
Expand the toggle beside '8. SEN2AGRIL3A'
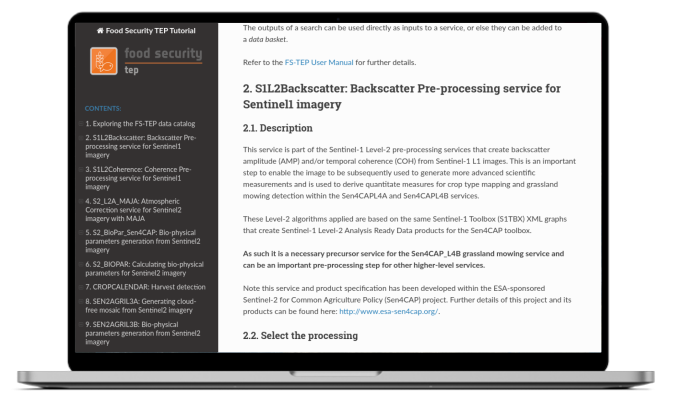click(81, 301)
